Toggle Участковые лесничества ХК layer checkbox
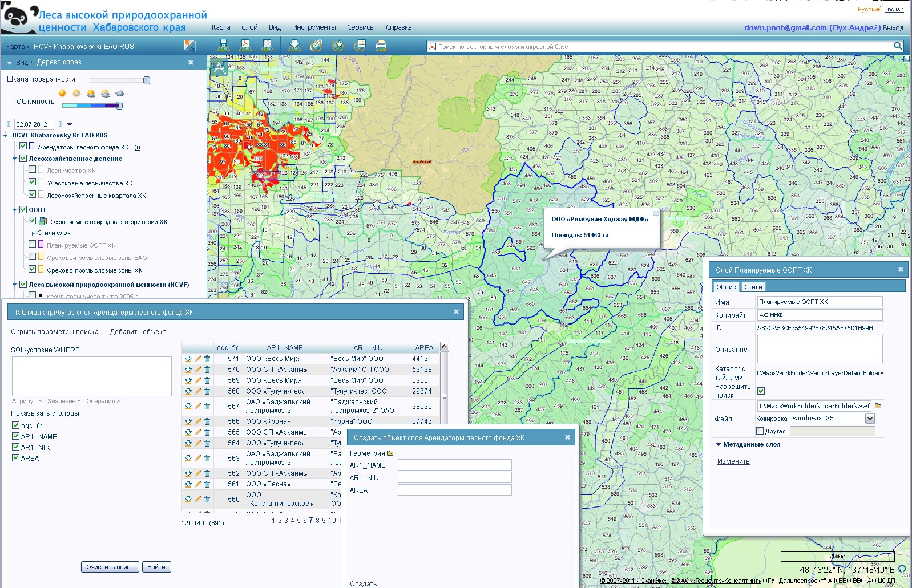Image resolution: width=912 pixels, height=588 pixels. [33, 182]
